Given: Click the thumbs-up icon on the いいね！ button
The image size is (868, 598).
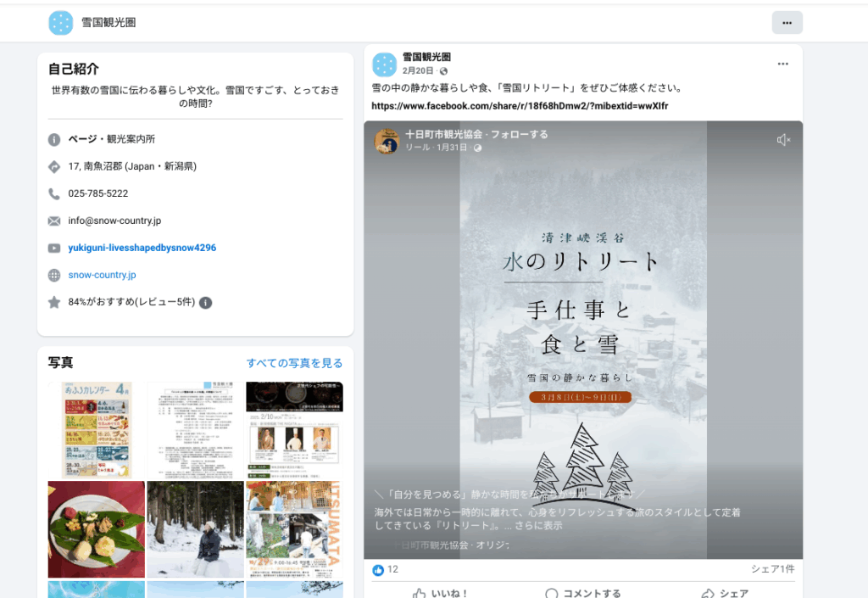Looking at the screenshot, I should pyautogui.click(x=419, y=594).
